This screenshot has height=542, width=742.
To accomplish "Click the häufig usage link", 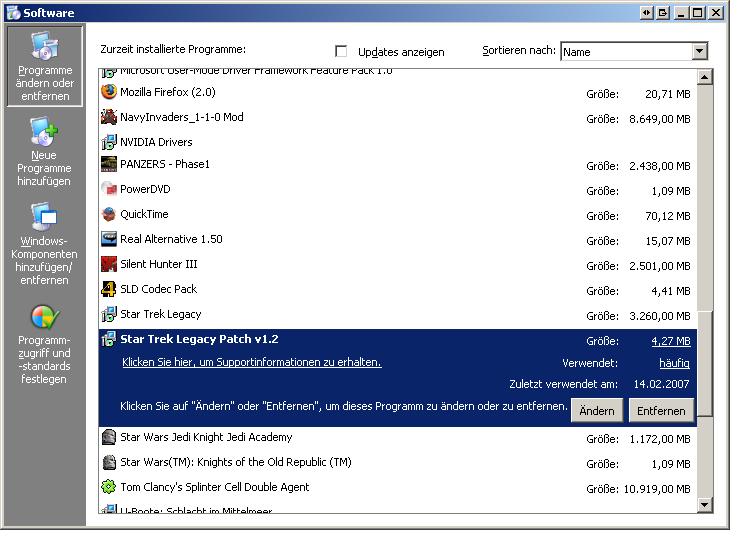I will pos(674,363).
